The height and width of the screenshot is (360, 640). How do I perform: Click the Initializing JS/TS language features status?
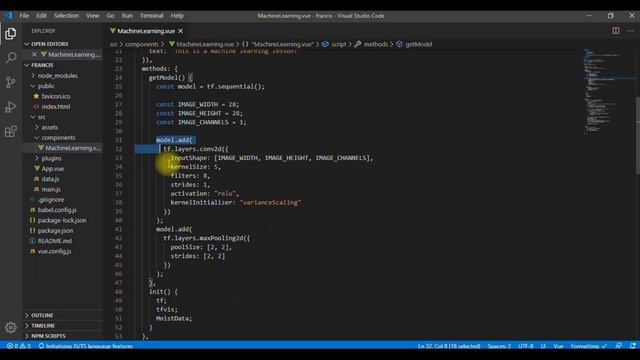(86, 346)
